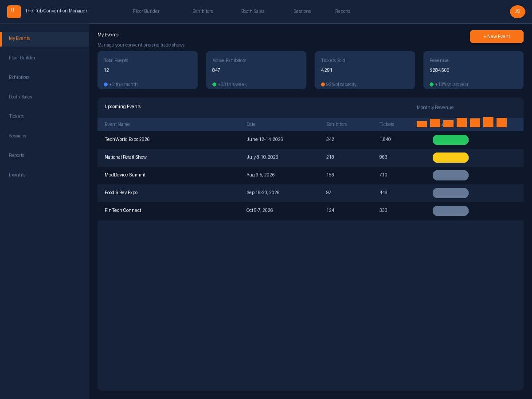
Task: Click the exhibitor count 156
Action: [330, 175]
